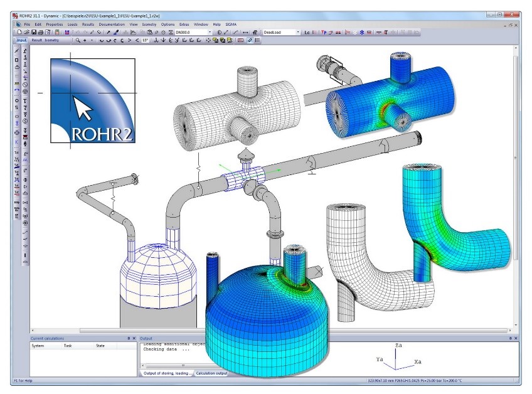
Task: Click the 15° rotation angle field
Action: click(x=145, y=40)
